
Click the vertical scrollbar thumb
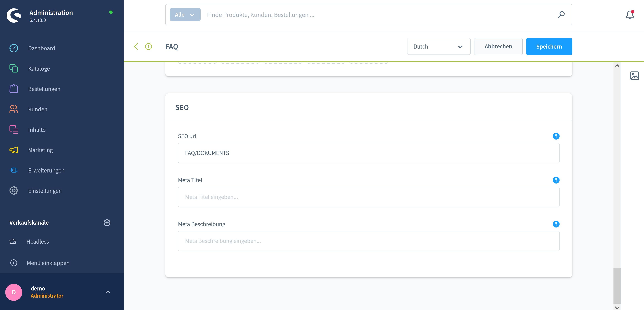617,286
